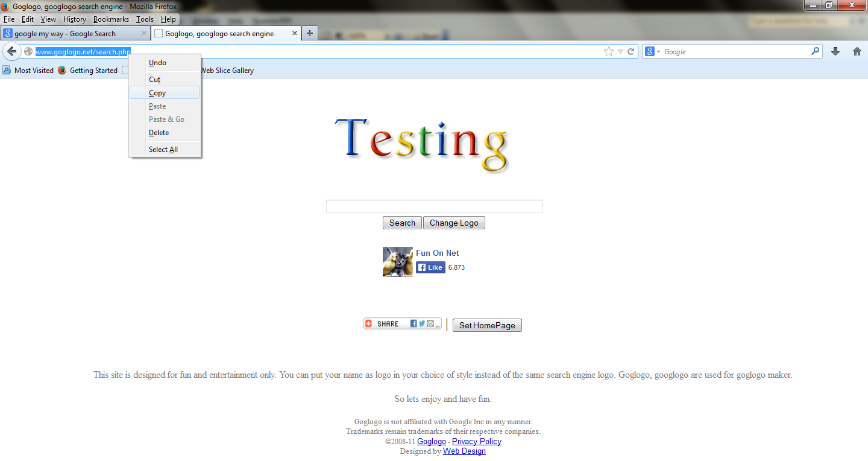This screenshot has width=868, height=461.
Task: Click the browser Back arrow button
Action: 11,51
